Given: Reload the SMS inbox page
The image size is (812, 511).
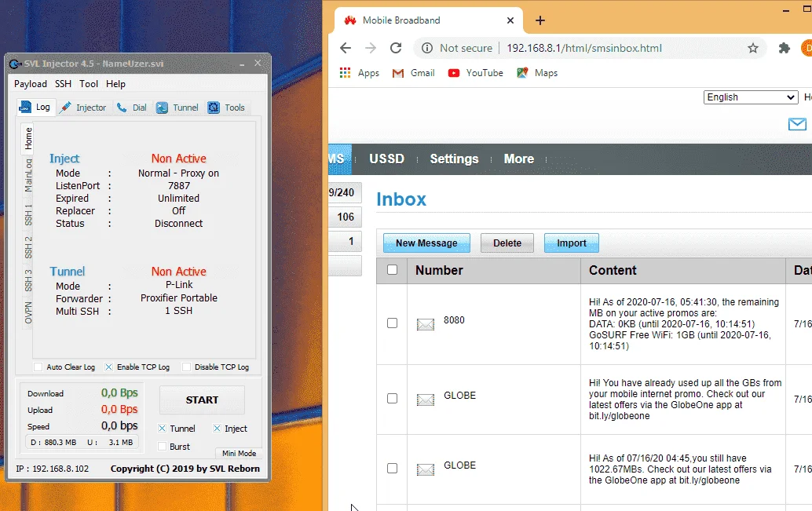Looking at the screenshot, I should click(x=396, y=48).
